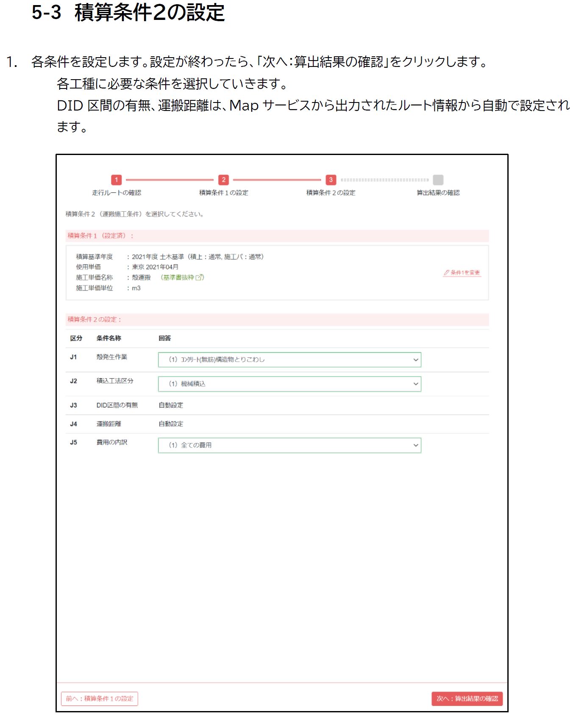Screen dimensions: 576x728
Task: Open the 基準書抜粋 external link
Action: [x=183, y=277]
